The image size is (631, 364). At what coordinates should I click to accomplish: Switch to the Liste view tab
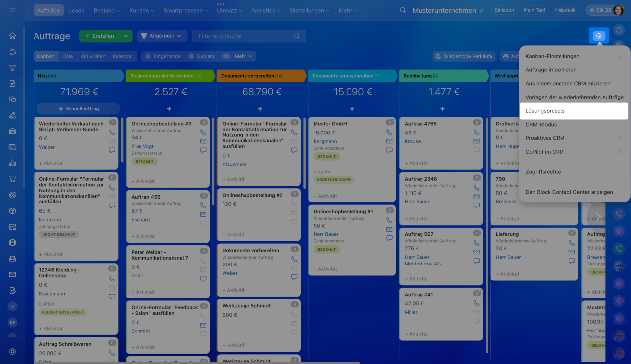(68, 56)
